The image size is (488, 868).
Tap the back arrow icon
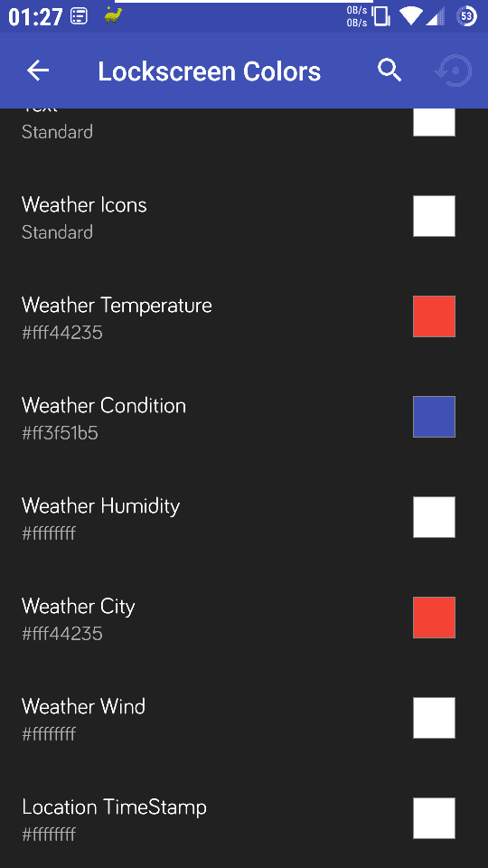pos(38,71)
